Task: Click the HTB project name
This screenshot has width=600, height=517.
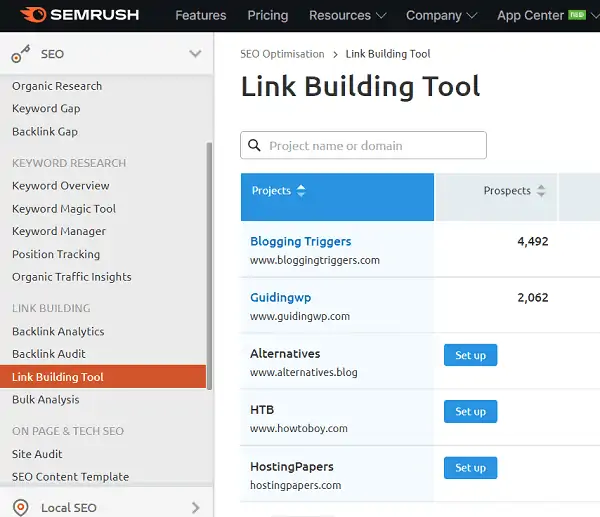Action: [x=262, y=410]
